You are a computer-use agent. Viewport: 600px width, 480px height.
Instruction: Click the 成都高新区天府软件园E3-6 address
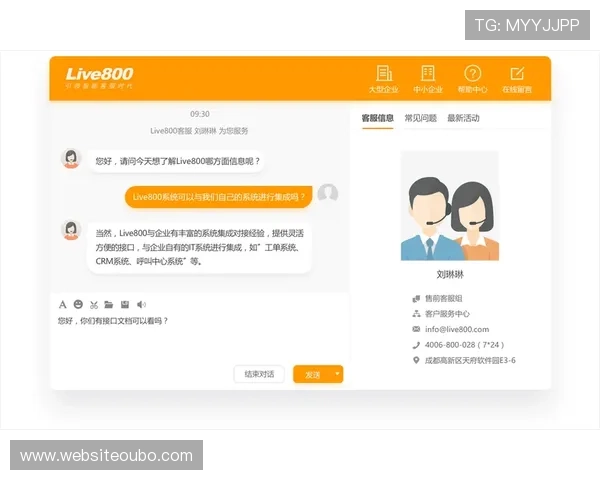[470, 360]
